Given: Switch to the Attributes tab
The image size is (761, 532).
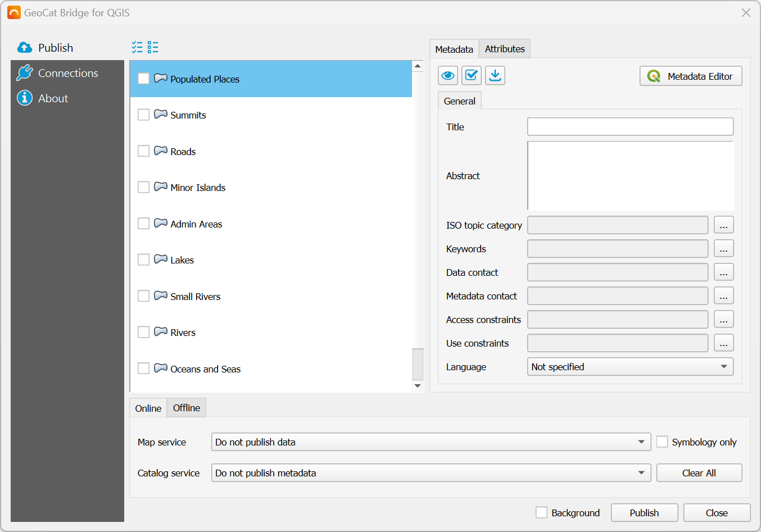Looking at the screenshot, I should (505, 49).
